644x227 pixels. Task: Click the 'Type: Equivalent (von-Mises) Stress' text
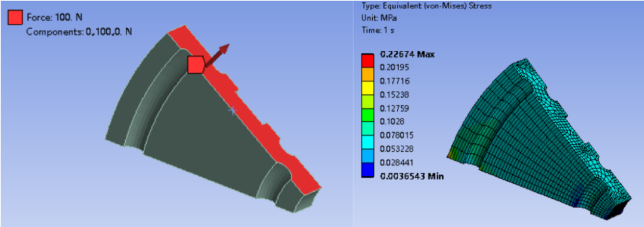coord(426,6)
